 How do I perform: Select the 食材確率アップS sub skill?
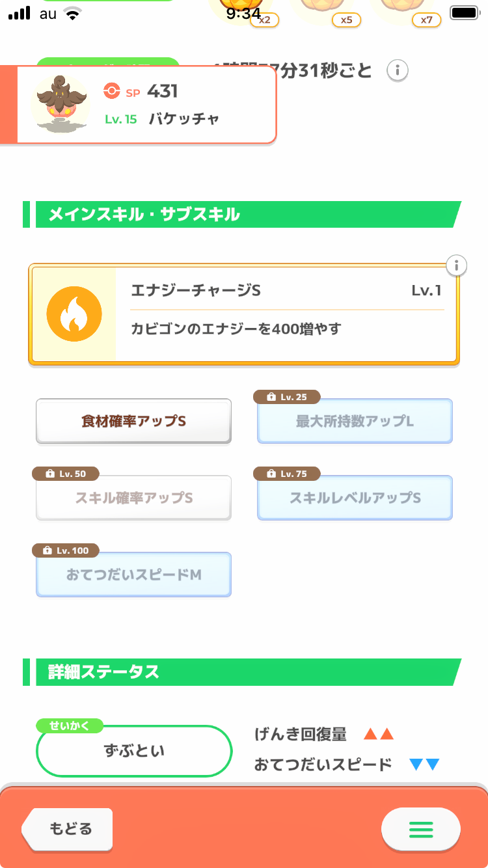pyautogui.click(x=133, y=422)
